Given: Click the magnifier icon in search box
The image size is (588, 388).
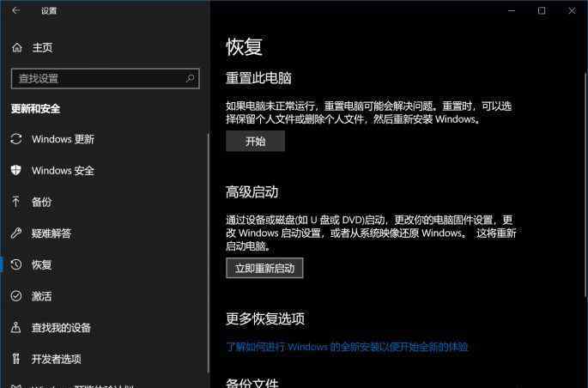Looking at the screenshot, I should point(191,78).
